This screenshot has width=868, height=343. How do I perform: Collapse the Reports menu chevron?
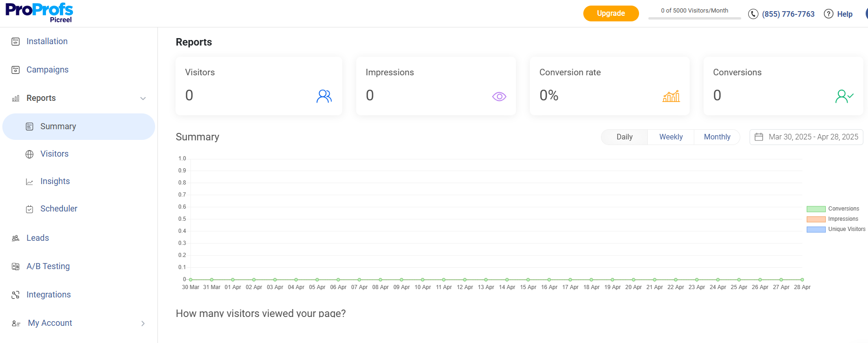coord(143,99)
